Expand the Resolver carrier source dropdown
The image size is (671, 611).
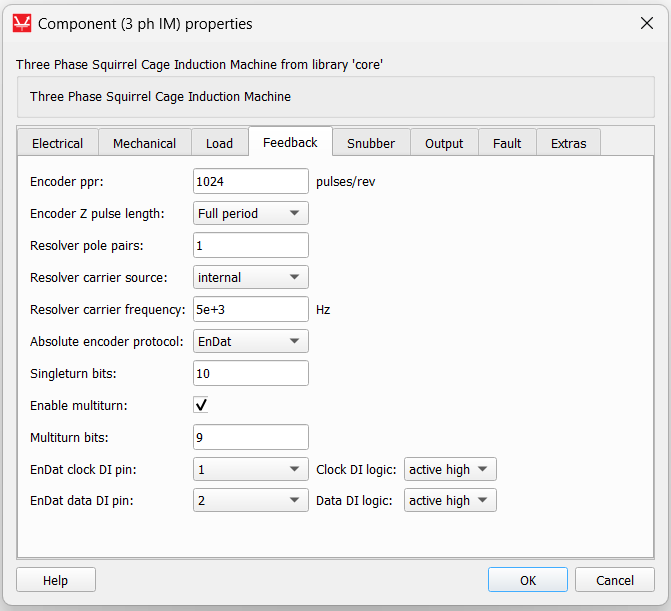click(x=250, y=277)
